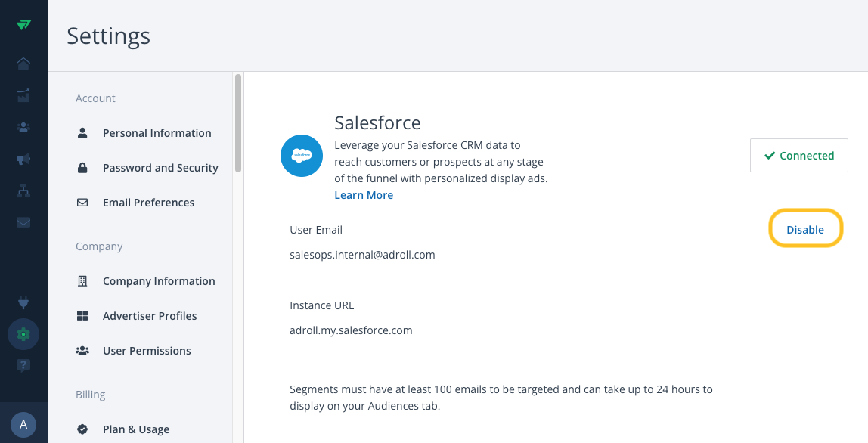The width and height of the screenshot is (868, 443).
Task: Open the plug integrations icon in left rail
Action: (x=23, y=302)
